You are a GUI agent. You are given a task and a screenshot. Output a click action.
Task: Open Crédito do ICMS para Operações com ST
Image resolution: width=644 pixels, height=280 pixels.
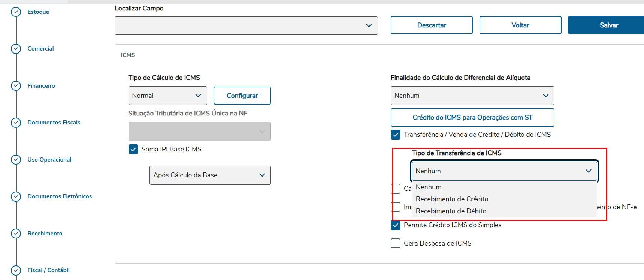pos(472,117)
